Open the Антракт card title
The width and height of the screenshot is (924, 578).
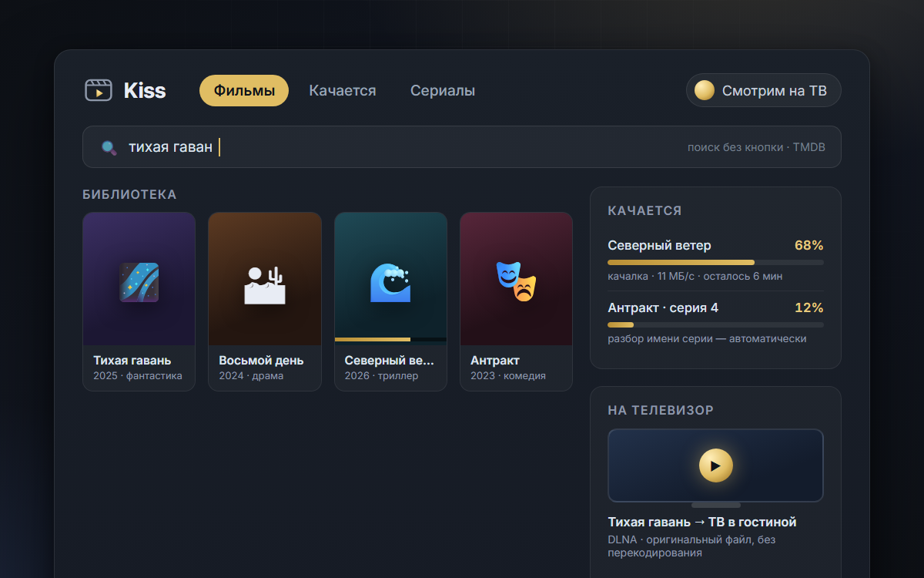point(495,360)
